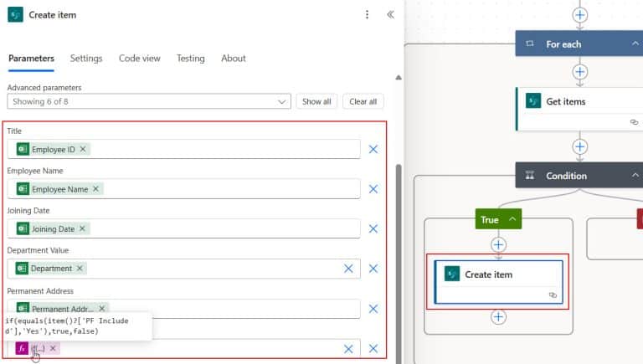Collapse the Condition action
Image resolution: width=643 pixels, height=364 pixels.
(x=635, y=175)
